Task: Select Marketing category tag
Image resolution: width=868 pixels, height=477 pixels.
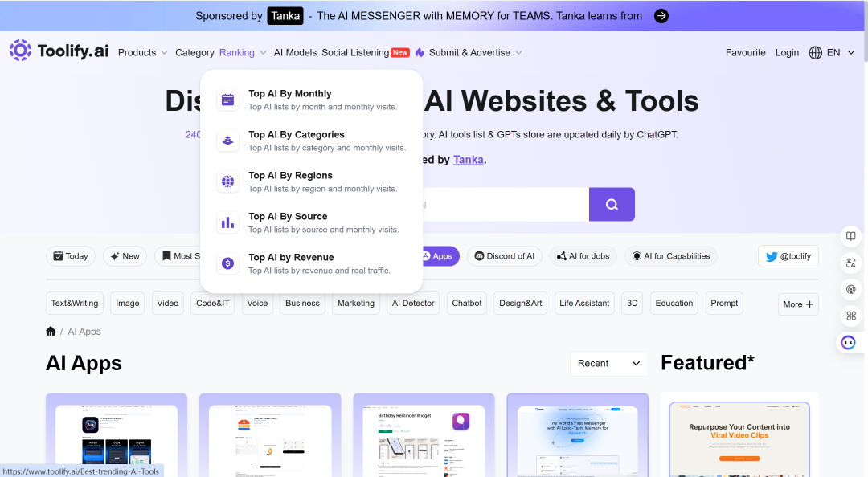Action: click(x=356, y=304)
